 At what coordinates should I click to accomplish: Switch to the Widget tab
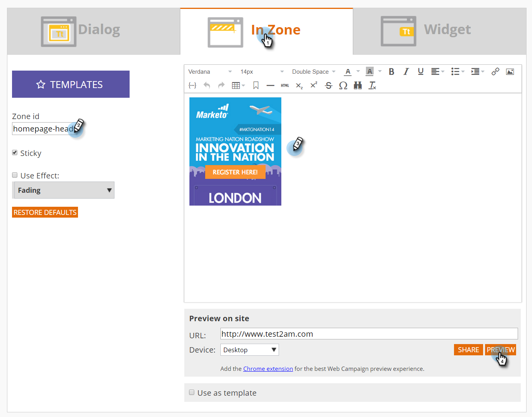click(439, 31)
